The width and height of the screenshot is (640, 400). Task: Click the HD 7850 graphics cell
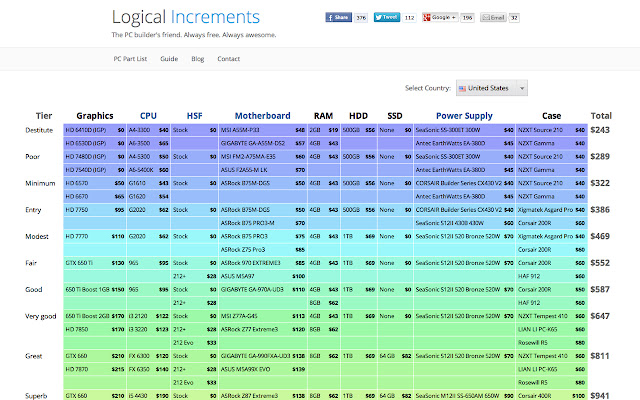95,329
